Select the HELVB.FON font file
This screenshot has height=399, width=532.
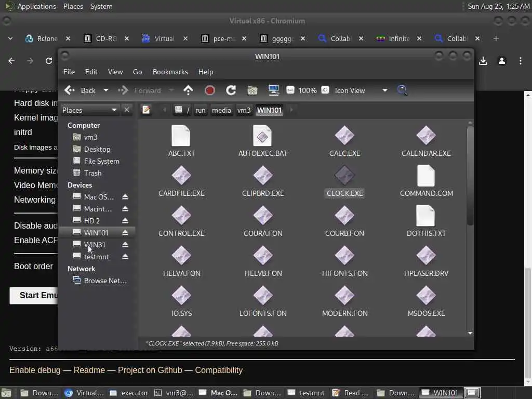pyautogui.click(x=262, y=256)
